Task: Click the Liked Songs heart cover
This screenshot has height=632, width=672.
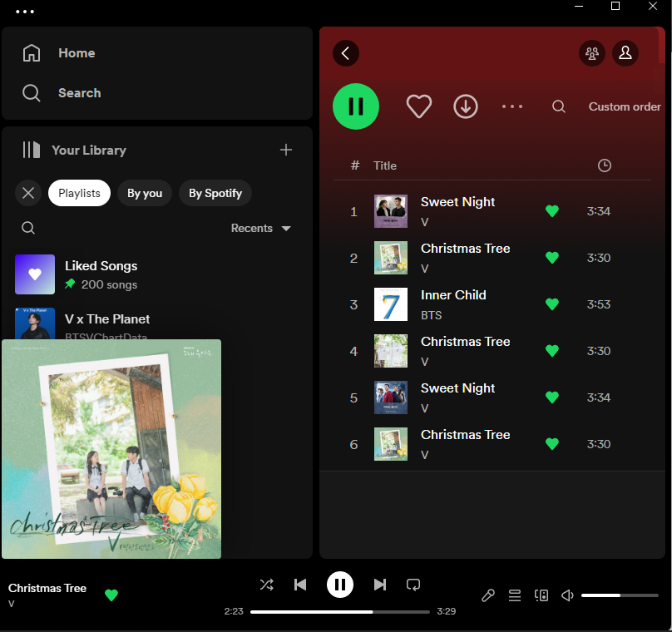Action: [x=35, y=274]
